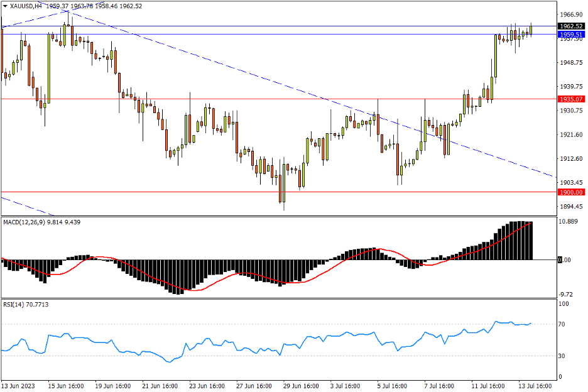588x392 pixels.
Task: Expand the XAUUSD quote details triangle
Action: (x=5, y=4)
